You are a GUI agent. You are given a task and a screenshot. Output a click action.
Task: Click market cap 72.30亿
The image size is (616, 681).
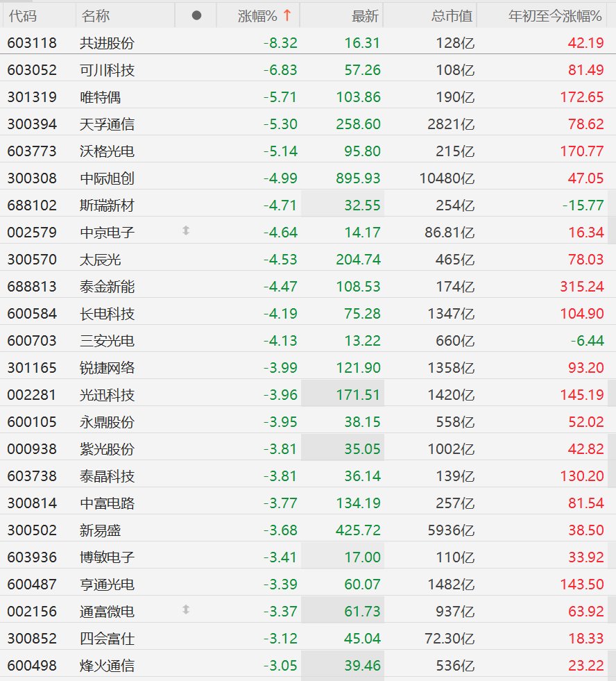click(x=450, y=639)
